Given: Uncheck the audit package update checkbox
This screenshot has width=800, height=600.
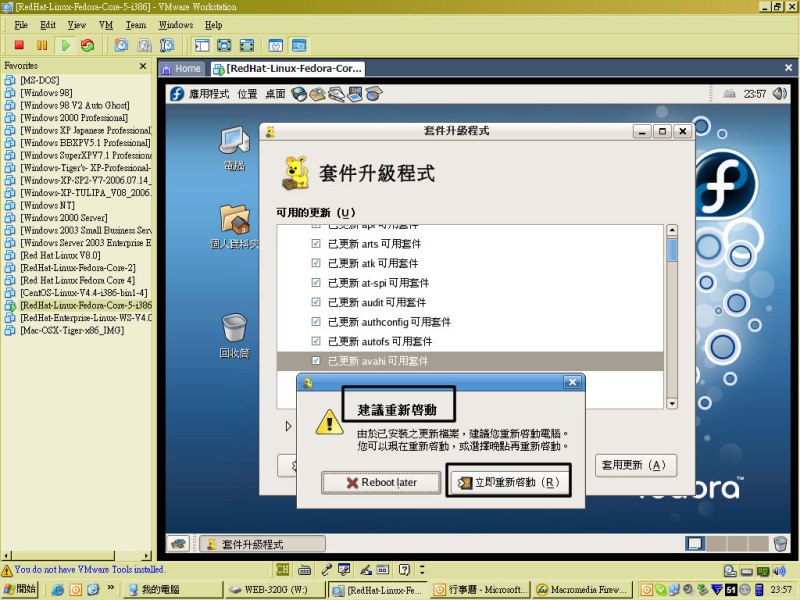Looking at the screenshot, I should 316,302.
